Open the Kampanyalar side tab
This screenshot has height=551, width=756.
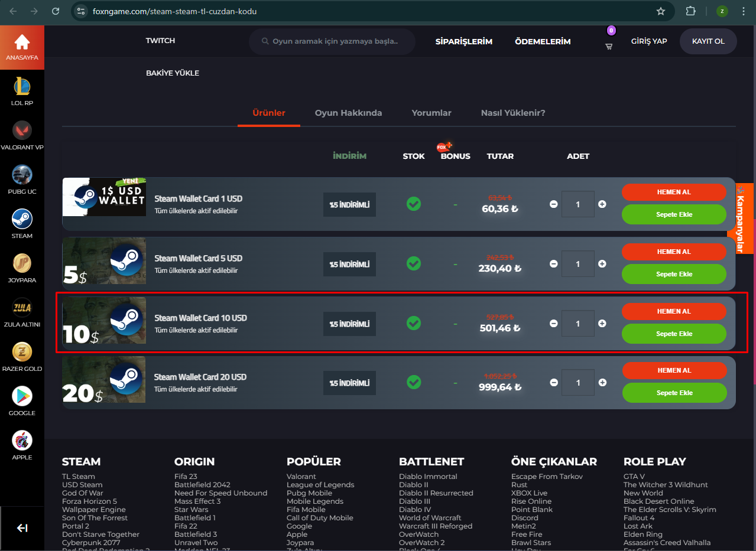click(739, 218)
